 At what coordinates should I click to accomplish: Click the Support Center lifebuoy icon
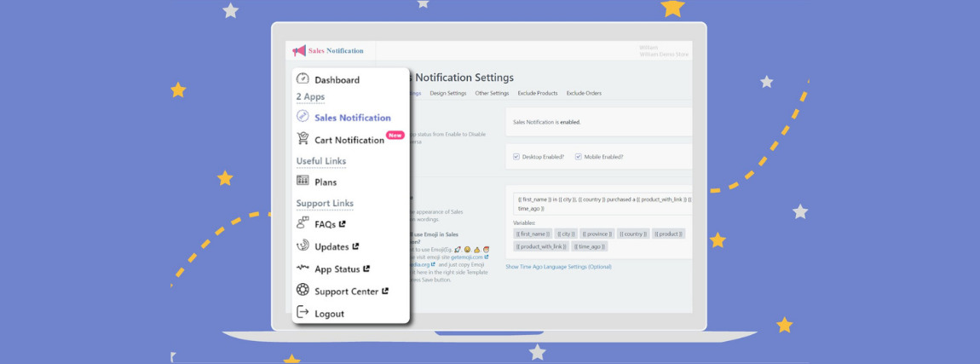pos(303,291)
